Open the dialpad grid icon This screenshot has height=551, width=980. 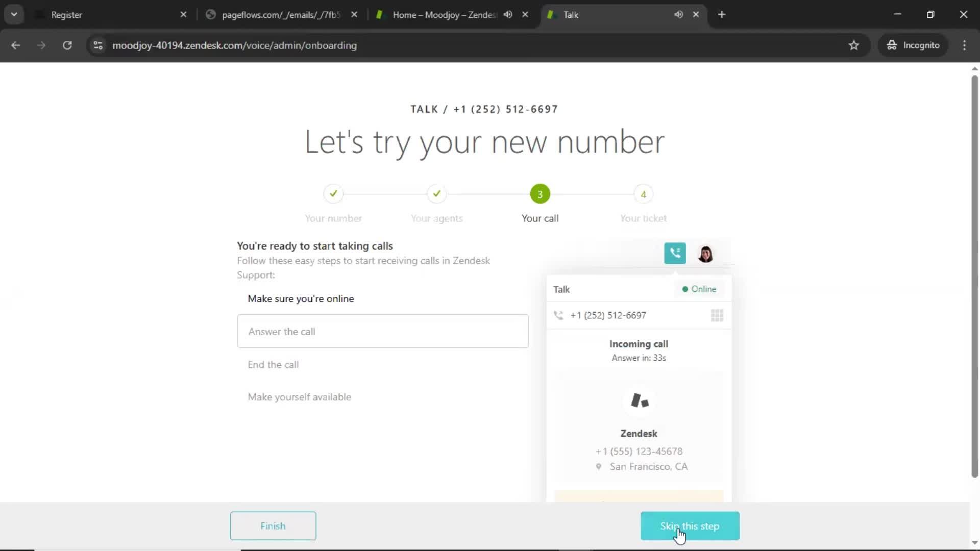click(x=717, y=315)
